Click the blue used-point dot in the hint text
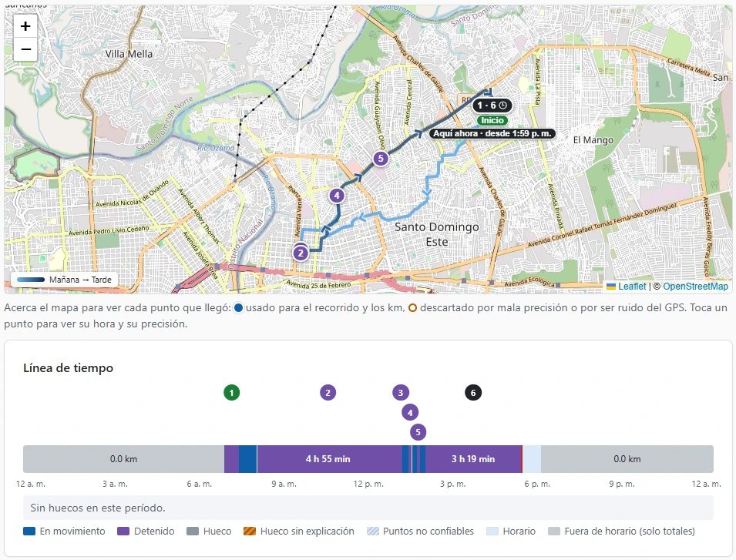Image resolution: width=736 pixels, height=560 pixels. click(x=238, y=308)
